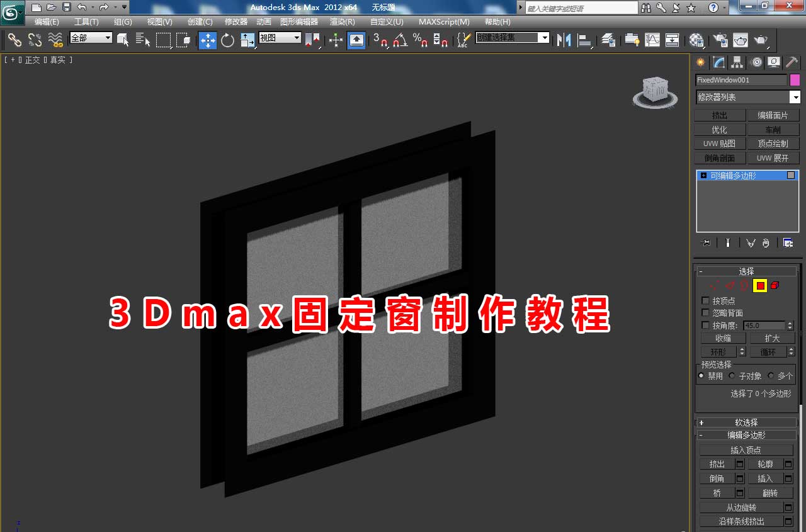
Task: Click the Align tool icon
Action: tap(585, 40)
